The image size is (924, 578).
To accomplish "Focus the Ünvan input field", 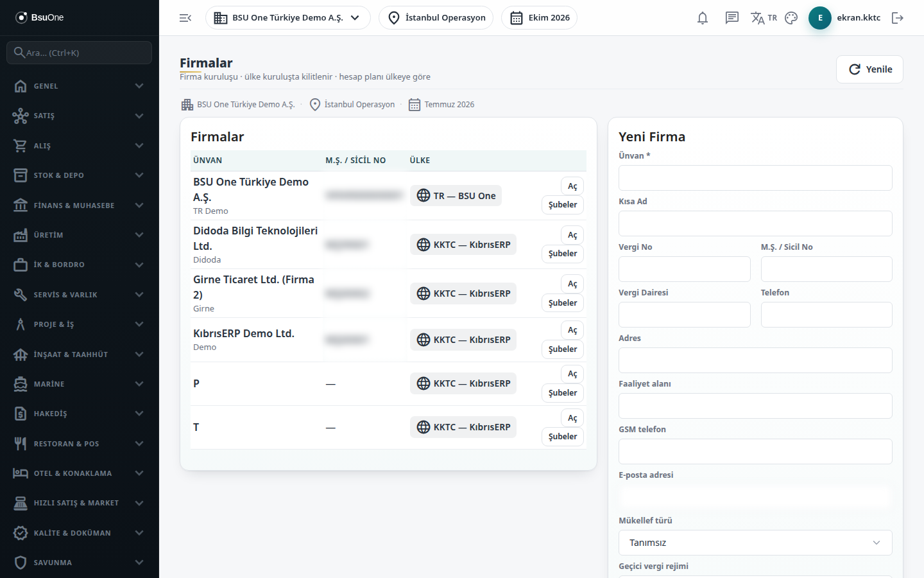I will (x=755, y=178).
